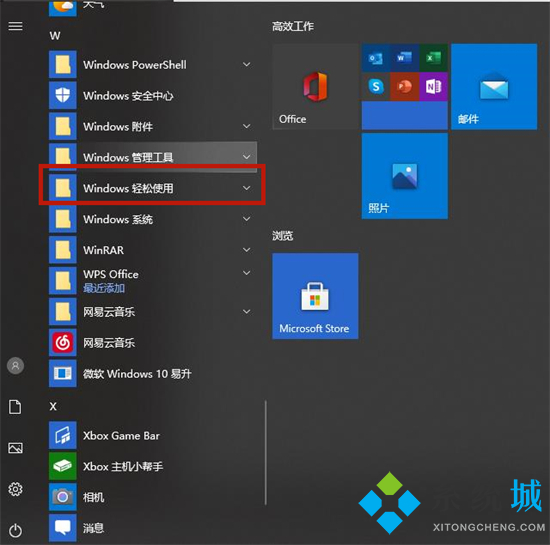Open the settings gear in the sidebar

(x=15, y=489)
